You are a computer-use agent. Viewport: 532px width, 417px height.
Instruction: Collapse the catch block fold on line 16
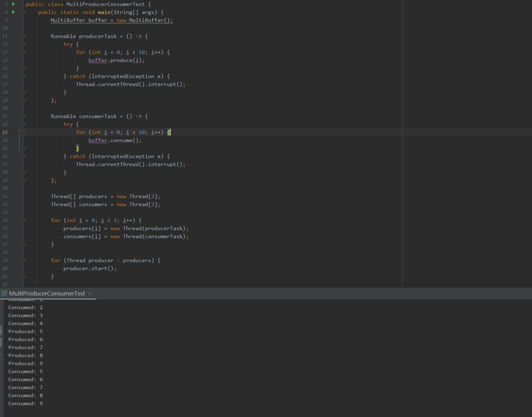(23, 76)
